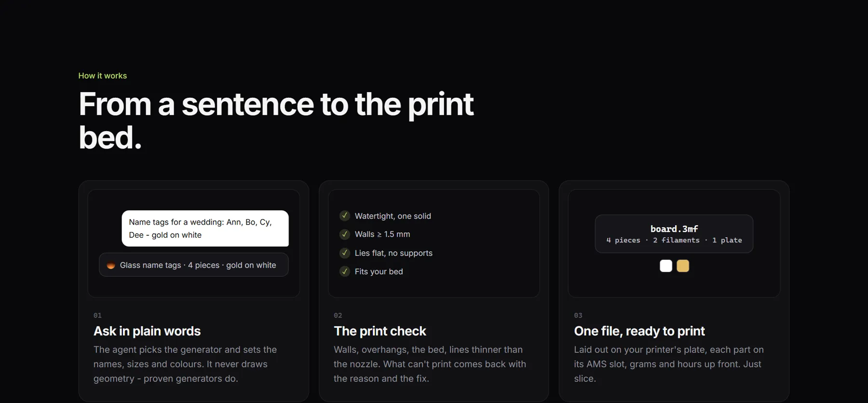868x403 pixels.
Task: Click the text "Fits your bed"
Action: point(379,271)
